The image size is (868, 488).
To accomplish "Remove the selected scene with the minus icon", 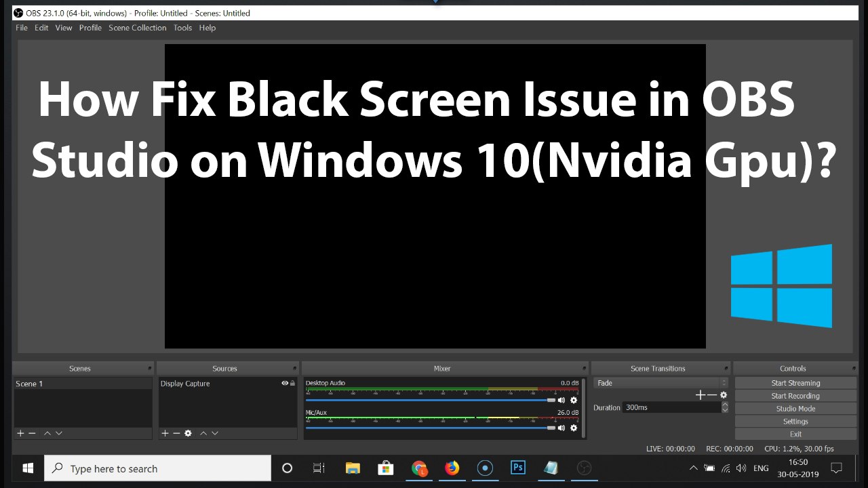I will pos(32,433).
